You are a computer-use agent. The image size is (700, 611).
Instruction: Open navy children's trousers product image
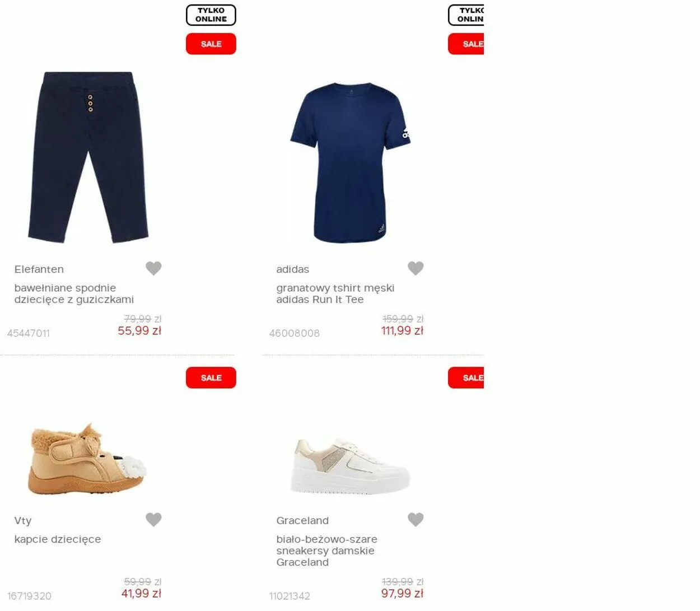tap(88, 157)
